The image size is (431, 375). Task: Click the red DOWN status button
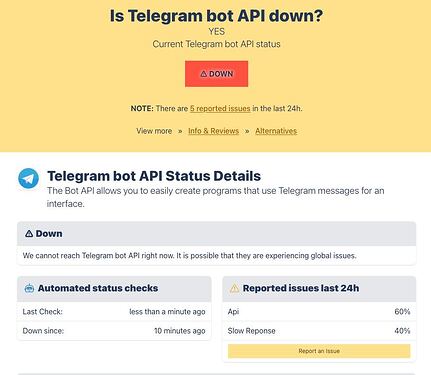point(216,74)
